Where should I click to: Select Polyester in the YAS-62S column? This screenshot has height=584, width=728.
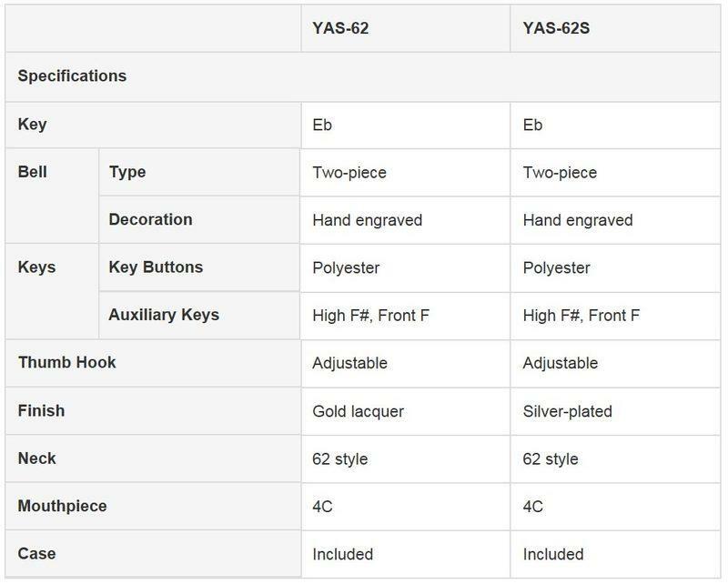coord(556,267)
